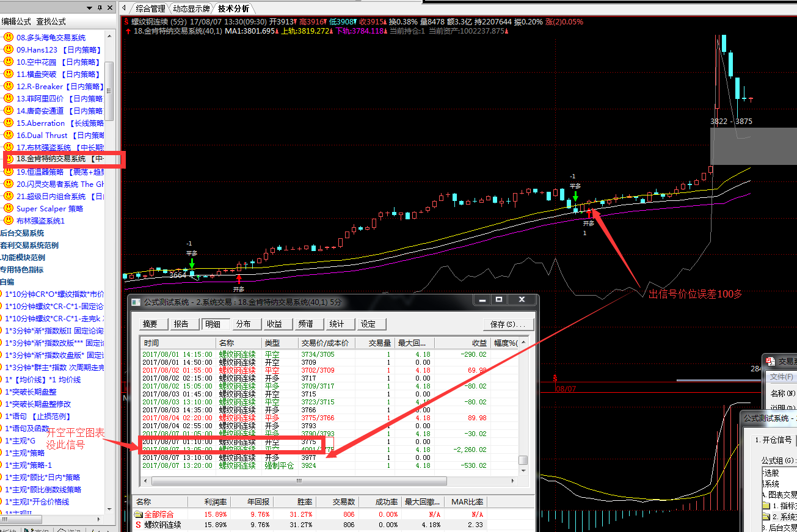
Task: Click the 交易价/成本价 column header
Action: click(325, 343)
